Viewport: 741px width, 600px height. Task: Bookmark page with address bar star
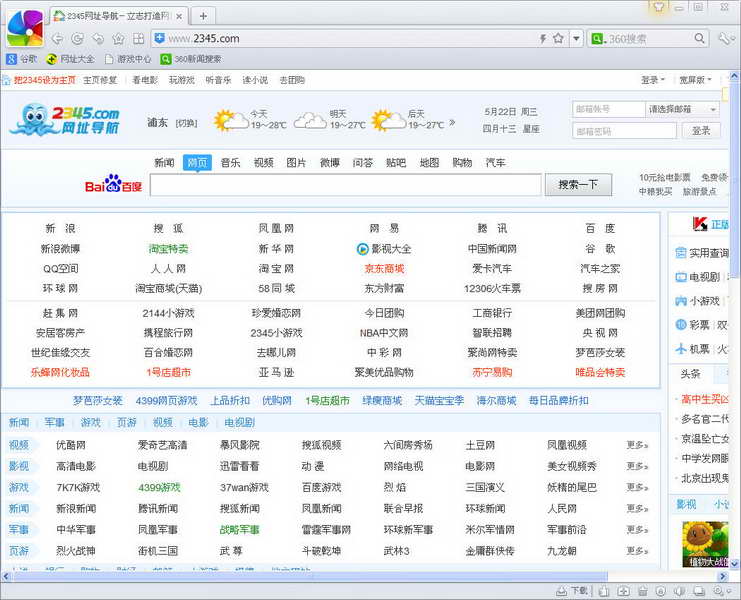[558, 38]
